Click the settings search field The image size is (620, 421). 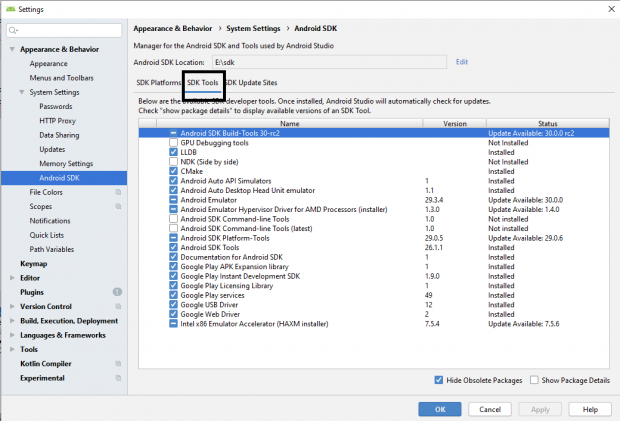(64, 30)
